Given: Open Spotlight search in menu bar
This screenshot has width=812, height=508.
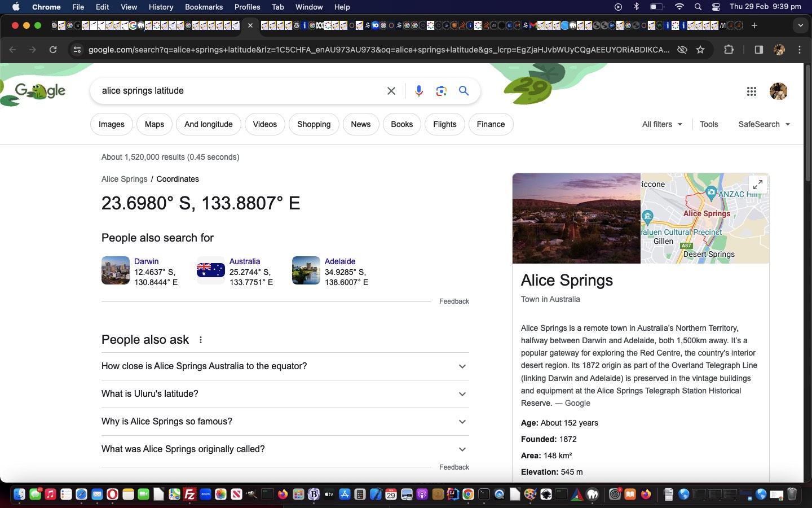Looking at the screenshot, I should click(x=698, y=7).
